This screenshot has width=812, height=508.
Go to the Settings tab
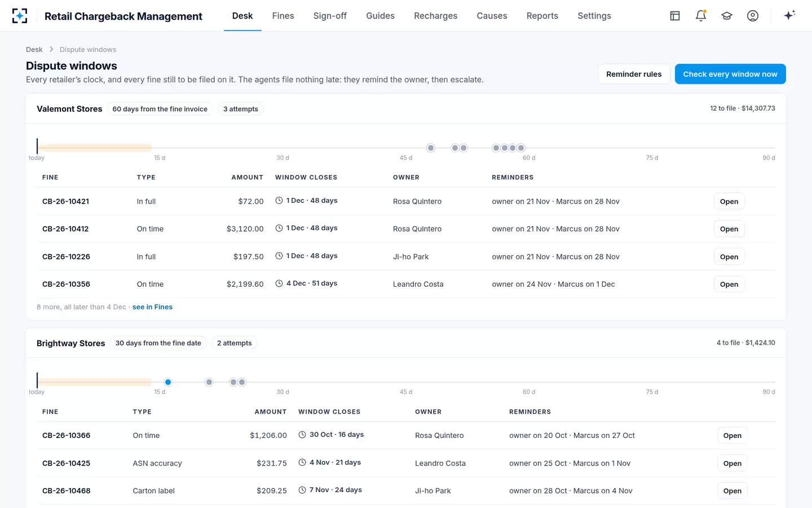tap(594, 16)
